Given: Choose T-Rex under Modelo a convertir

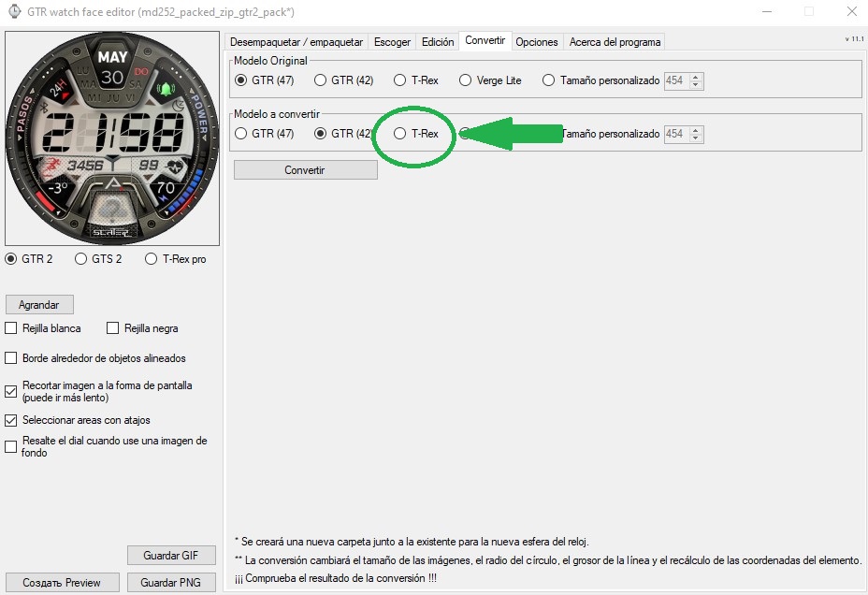Looking at the screenshot, I should pyautogui.click(x=400, y=134).
